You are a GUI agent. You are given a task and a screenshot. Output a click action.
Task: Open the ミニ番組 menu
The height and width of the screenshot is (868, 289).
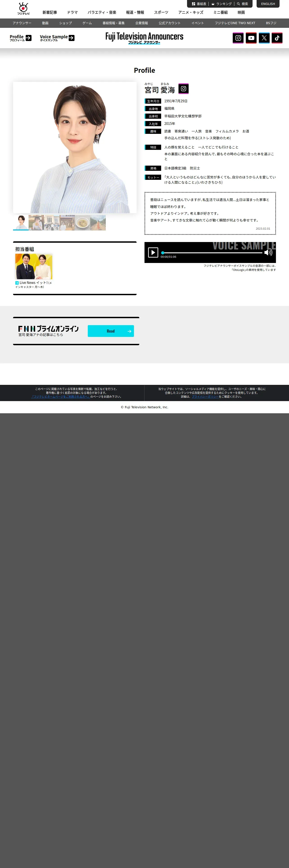coord(220,12)
